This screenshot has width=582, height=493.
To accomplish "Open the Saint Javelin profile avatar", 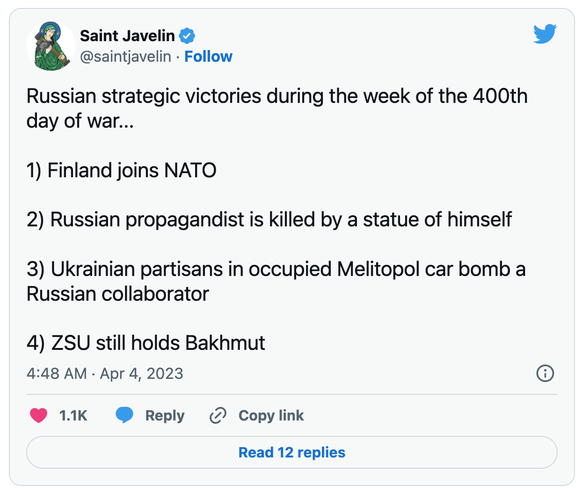I will pyautogui.click(x=51, y=46).
